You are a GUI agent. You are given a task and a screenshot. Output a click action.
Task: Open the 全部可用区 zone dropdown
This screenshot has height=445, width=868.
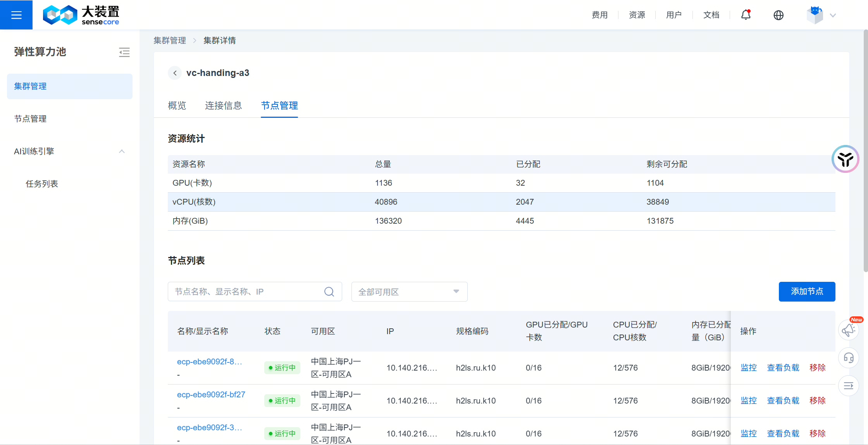[409, 291]
